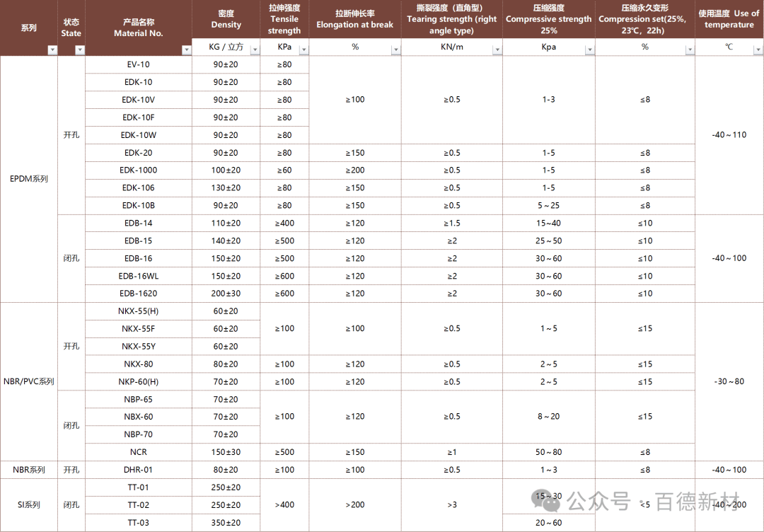Click the NCR tensile strength ≥500 cell
Image resolution: width=764 pixels, height=532 pixels.
pyautogui.click(x=284, y=452)
